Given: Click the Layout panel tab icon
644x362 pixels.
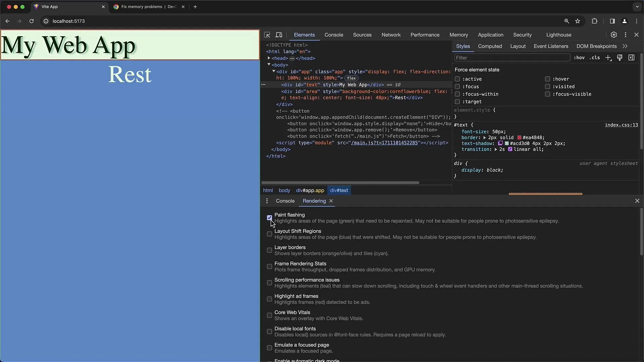Looking at the screenshot, I should (x=518, y=46).
